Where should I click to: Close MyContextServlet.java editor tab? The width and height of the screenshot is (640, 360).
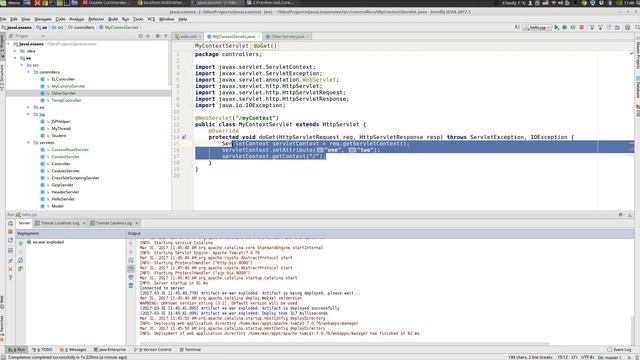click(258, 36)
